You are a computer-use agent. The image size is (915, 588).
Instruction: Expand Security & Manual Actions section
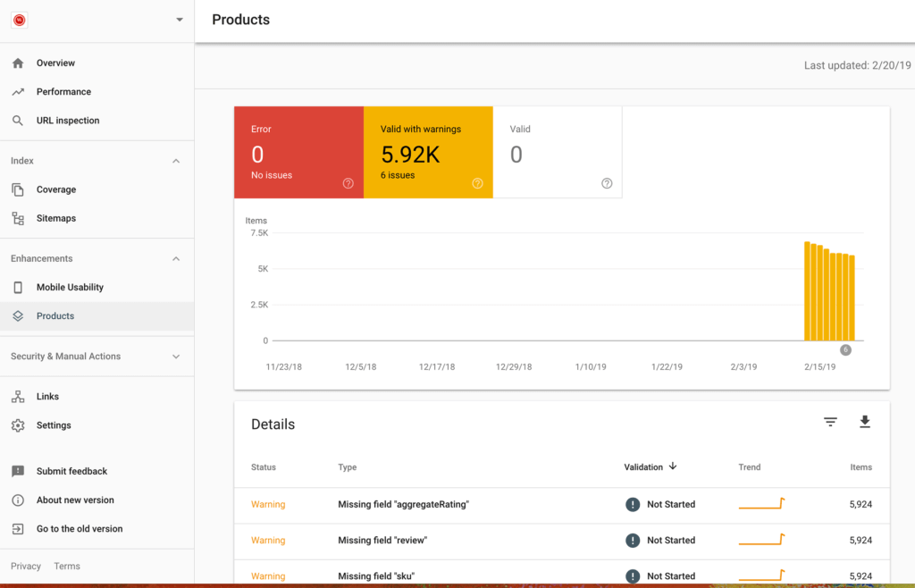pyautogui.click(x=176, y=357)
